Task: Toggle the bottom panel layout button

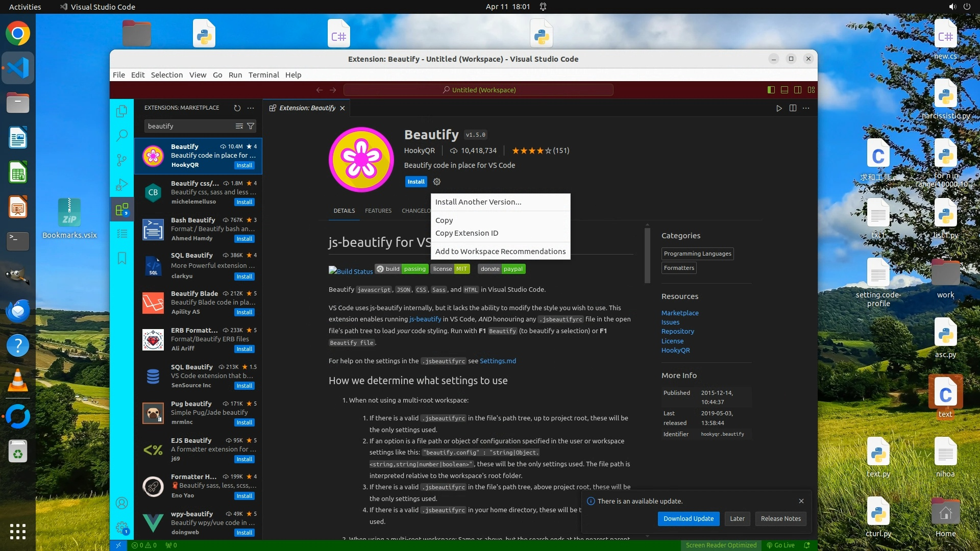Action: click(785, 90)
